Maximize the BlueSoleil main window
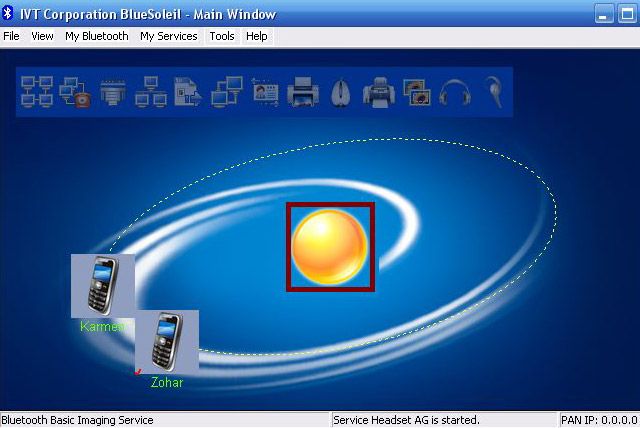640x428 pixels. pos(627,14)
